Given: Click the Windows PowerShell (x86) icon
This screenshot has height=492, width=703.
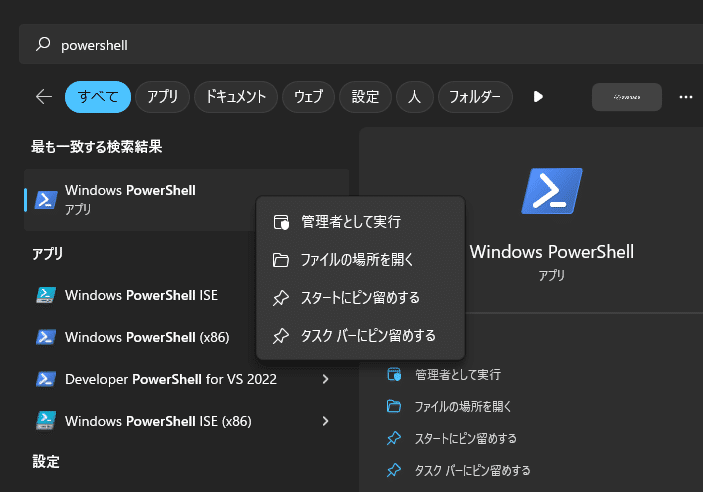Looking at the screenshot, I should [46, 337].
